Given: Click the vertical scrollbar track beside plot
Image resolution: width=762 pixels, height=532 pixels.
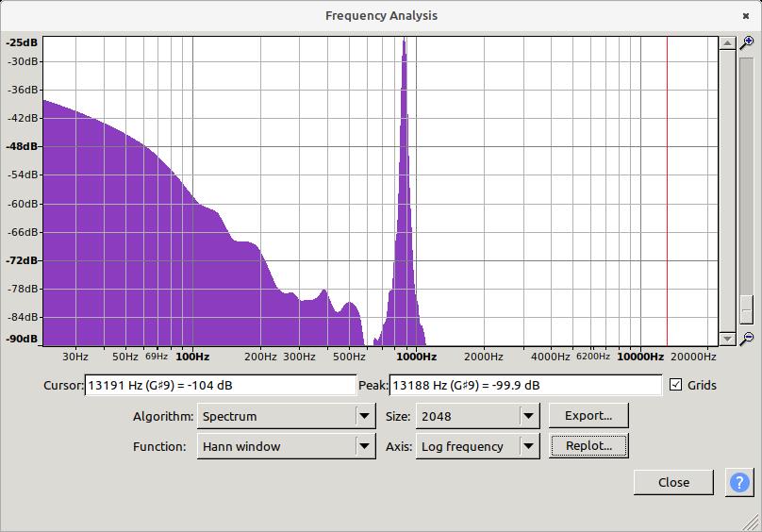Looking at the screenshot, I should [727, 191].
